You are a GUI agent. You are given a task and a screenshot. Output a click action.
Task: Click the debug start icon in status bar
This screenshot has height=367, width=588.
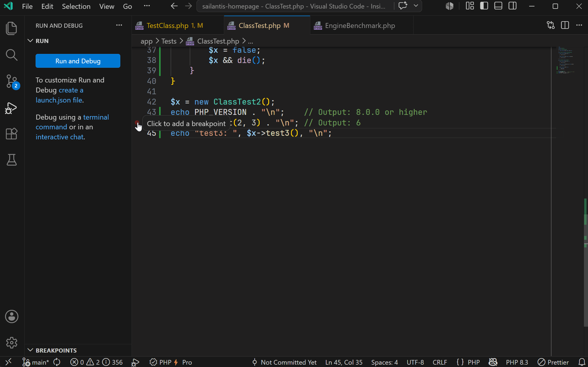[x=135, y=362]
